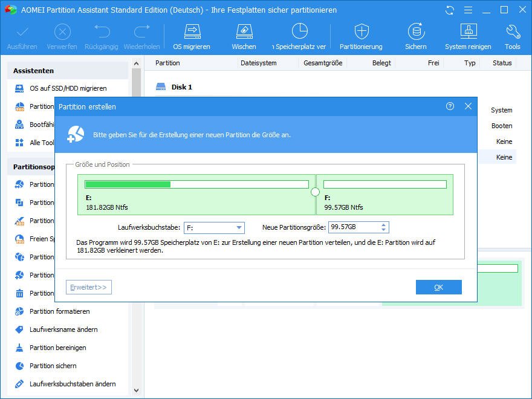Screen dimensions: 532x399
Task: Click the 'System' status cell
Action: (501, 110)
